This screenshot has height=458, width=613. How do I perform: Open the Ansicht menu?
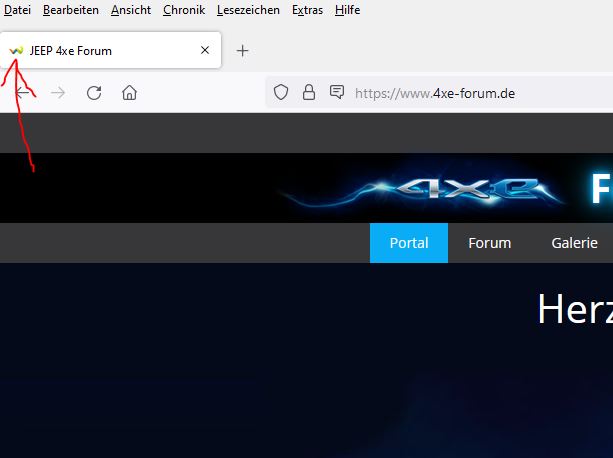[130, 10]
